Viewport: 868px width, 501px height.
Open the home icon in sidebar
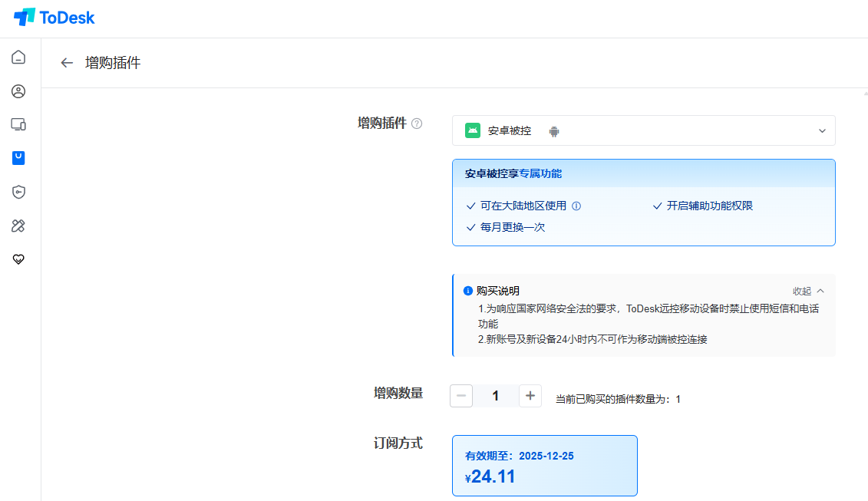(x=18, y=58)
